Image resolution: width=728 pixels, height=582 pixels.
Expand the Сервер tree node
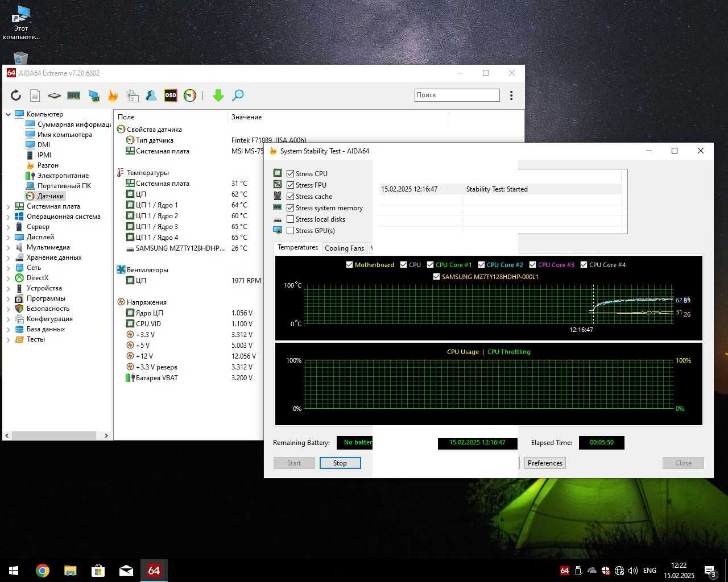9,227
